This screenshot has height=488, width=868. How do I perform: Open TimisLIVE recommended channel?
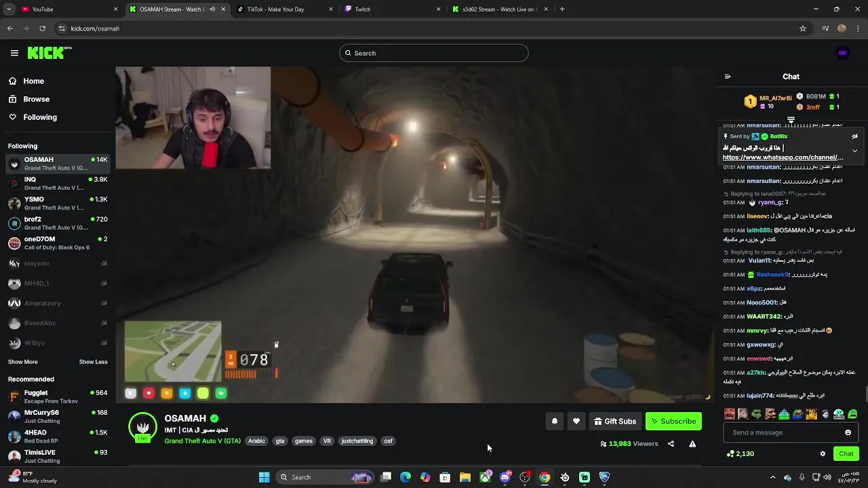(58, 456)
